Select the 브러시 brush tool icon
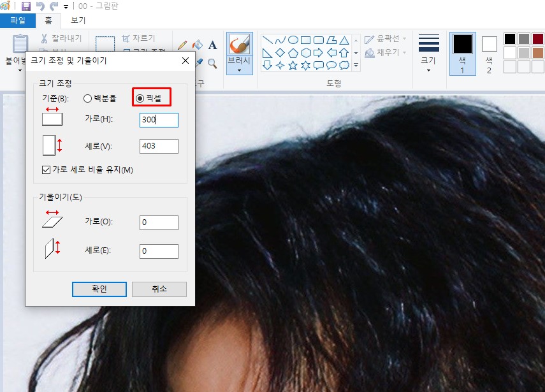This screenshot has height=392, width=545. [x=239, y=44]
